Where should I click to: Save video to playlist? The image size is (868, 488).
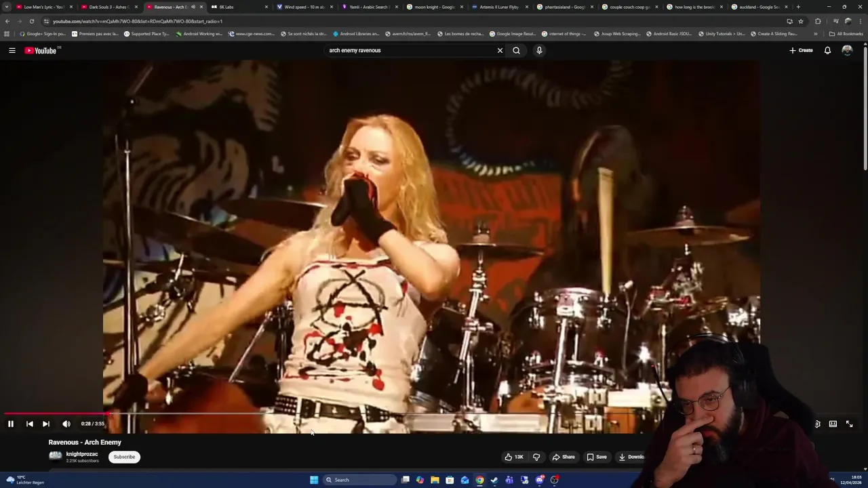pos(597,457)
